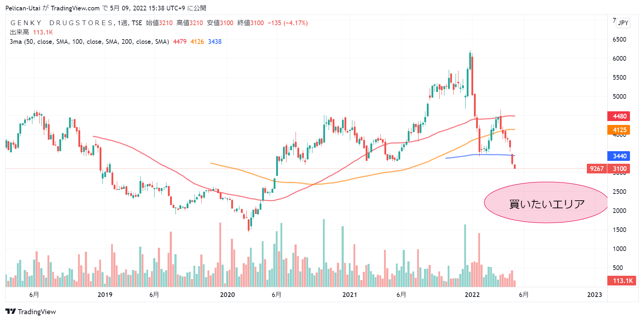Click the GENKY DRUGSTORES symbol title
Screen dimensions: 644x321
pos(61,23)
